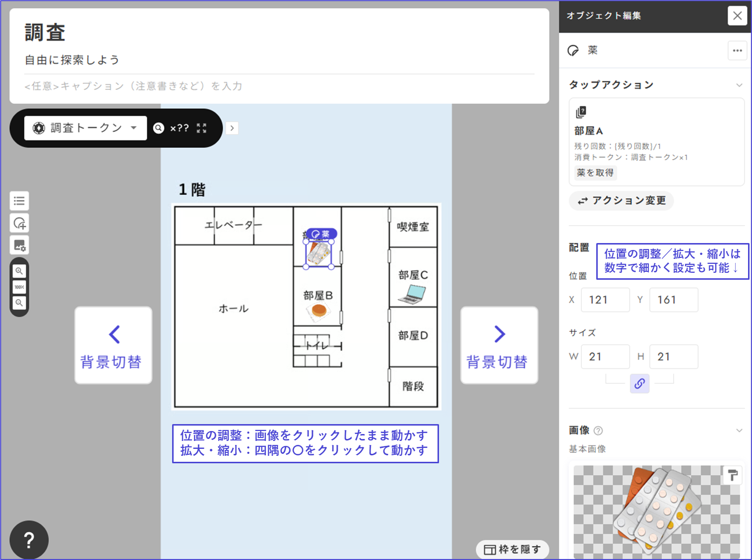752x560 pixels.
Task: Click the right 背景切替 button
Action: pos(499,345)
